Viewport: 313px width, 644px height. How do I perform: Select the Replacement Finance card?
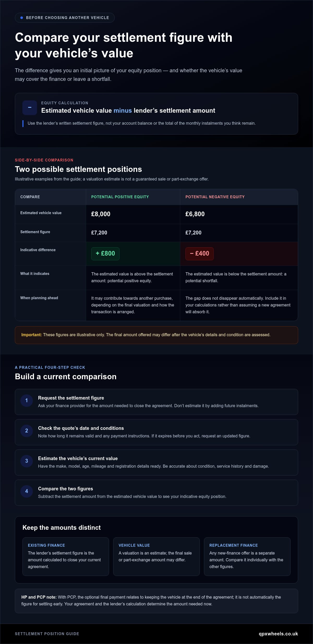(247, 556)
